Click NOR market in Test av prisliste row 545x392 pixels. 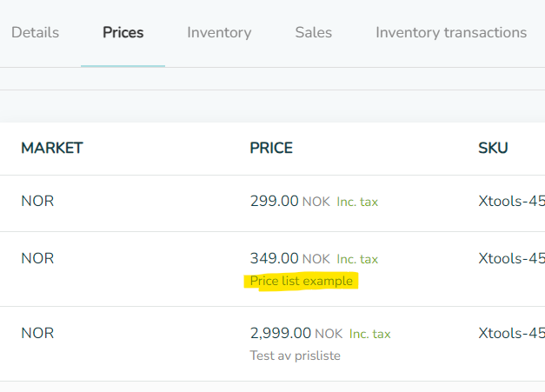pyautogui.click(x=37, y=333)
